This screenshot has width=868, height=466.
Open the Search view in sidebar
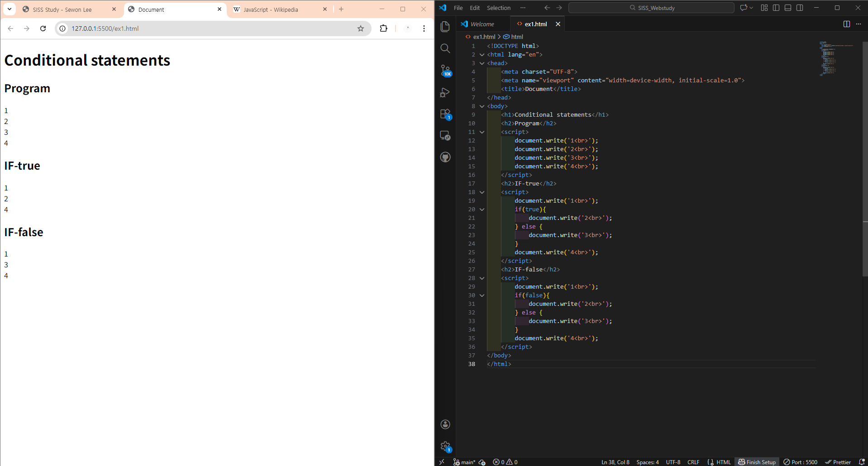(x=445, y=48)
